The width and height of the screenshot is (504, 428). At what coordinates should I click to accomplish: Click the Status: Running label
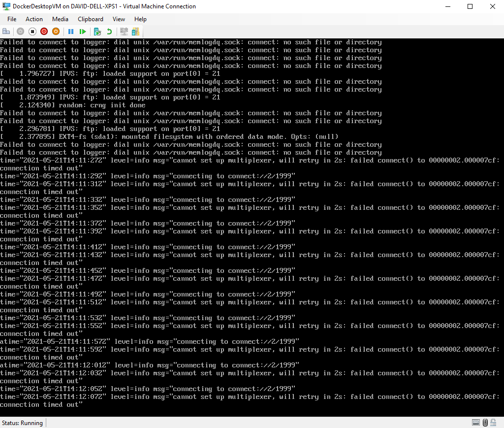tap(22, 423)
